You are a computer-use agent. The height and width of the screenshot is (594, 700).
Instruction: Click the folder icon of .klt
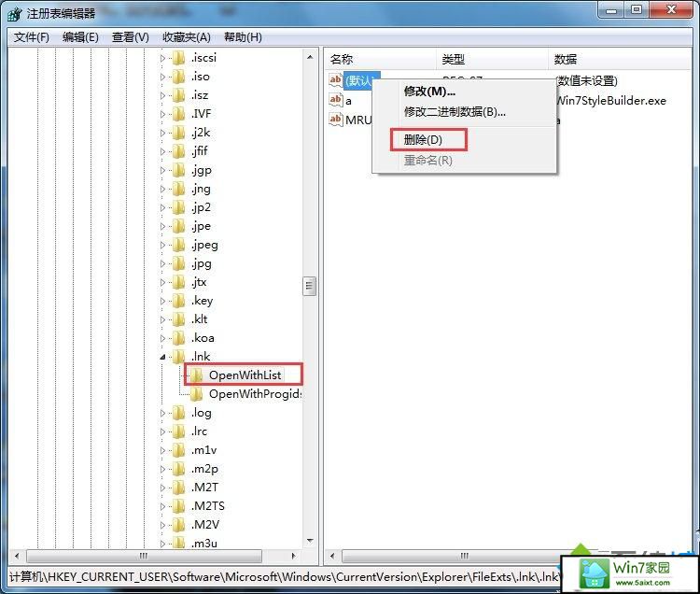[179, 319]
